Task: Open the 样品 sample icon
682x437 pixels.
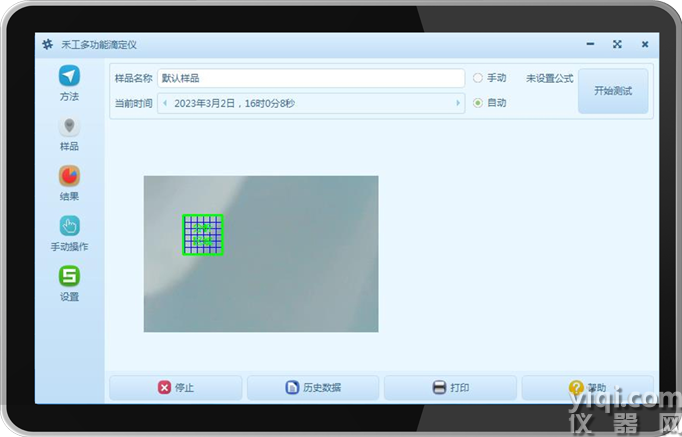Action: tap(69, 127)
